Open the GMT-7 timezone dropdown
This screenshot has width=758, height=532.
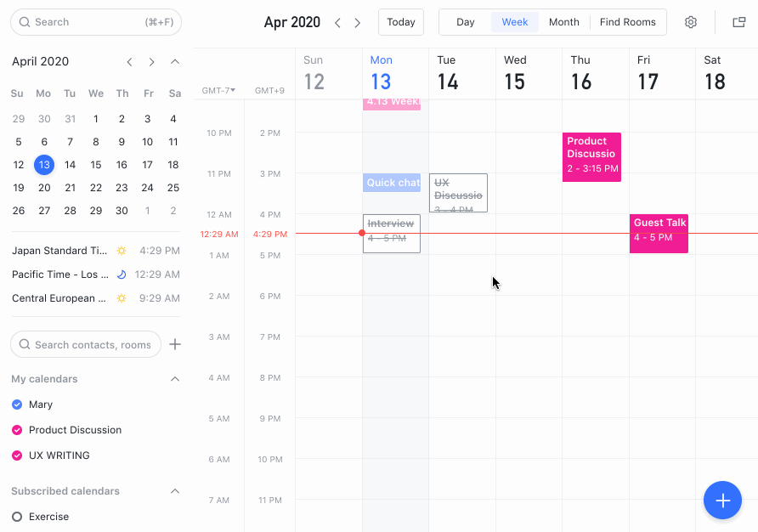tap(218, 90)
